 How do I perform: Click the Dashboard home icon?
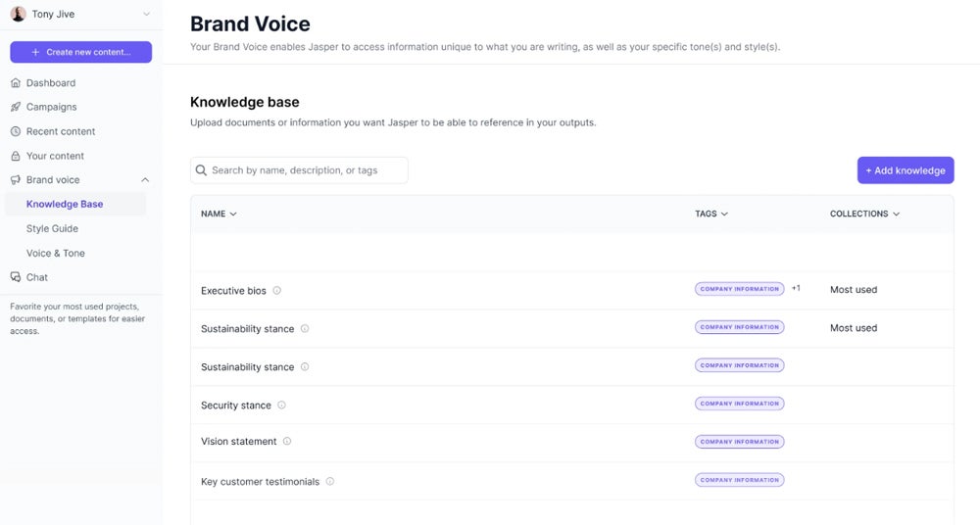point(16,82)
